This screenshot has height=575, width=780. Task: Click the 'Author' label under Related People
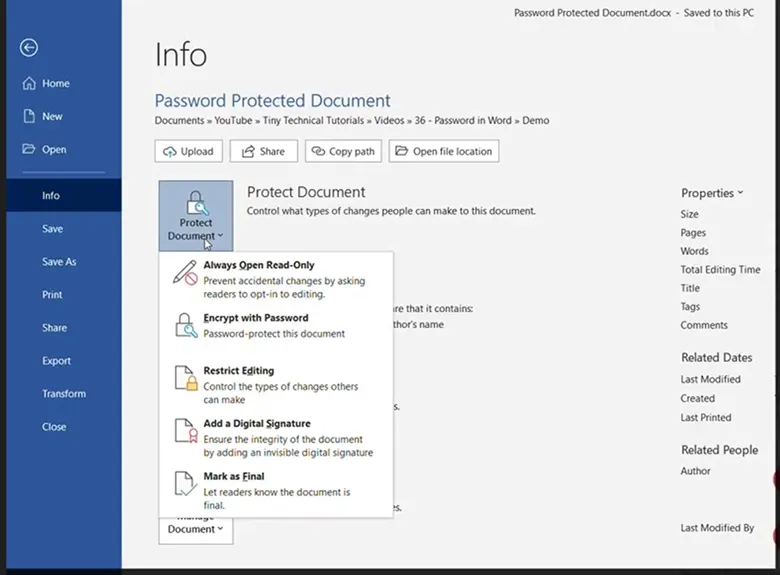tap(695, 471)
